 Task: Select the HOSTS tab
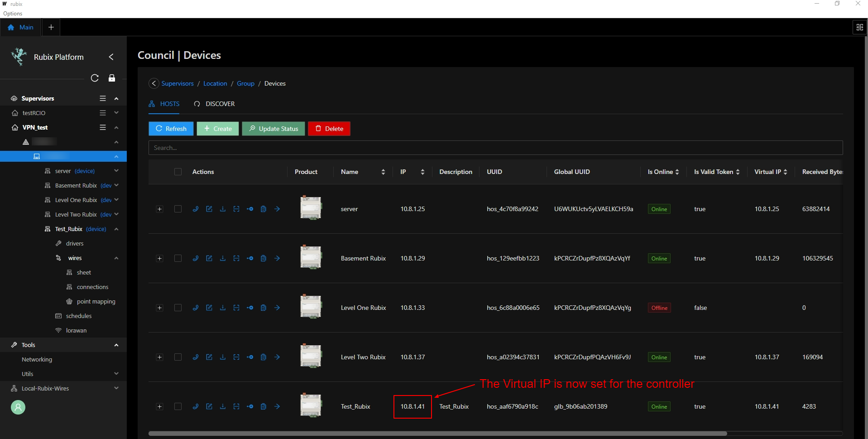pos(164,104)
